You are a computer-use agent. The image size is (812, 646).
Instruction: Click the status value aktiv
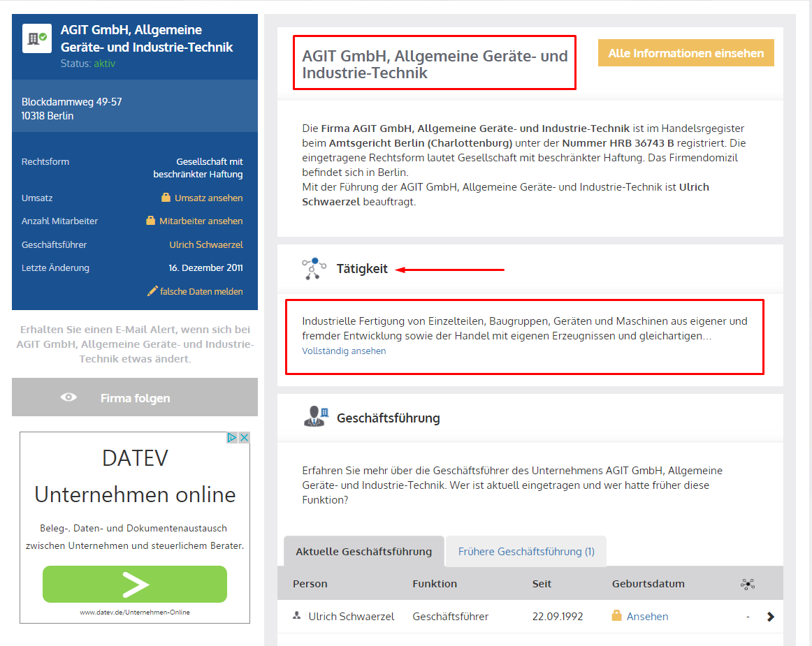pos(105,64)
